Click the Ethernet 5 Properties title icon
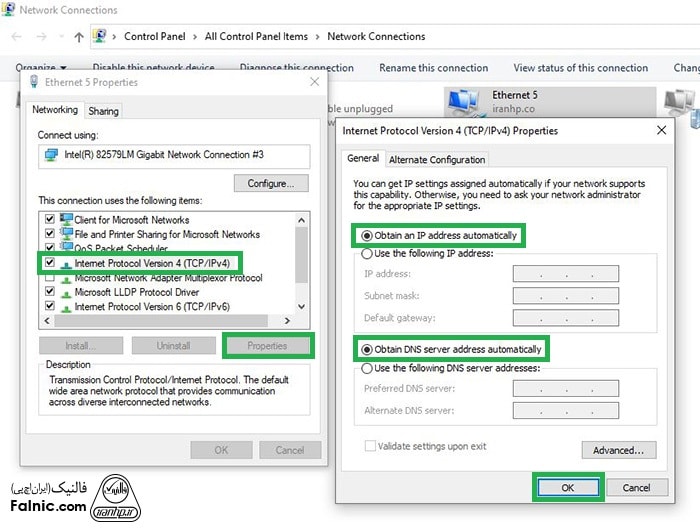700x532 pixels. tap(34, 82)
